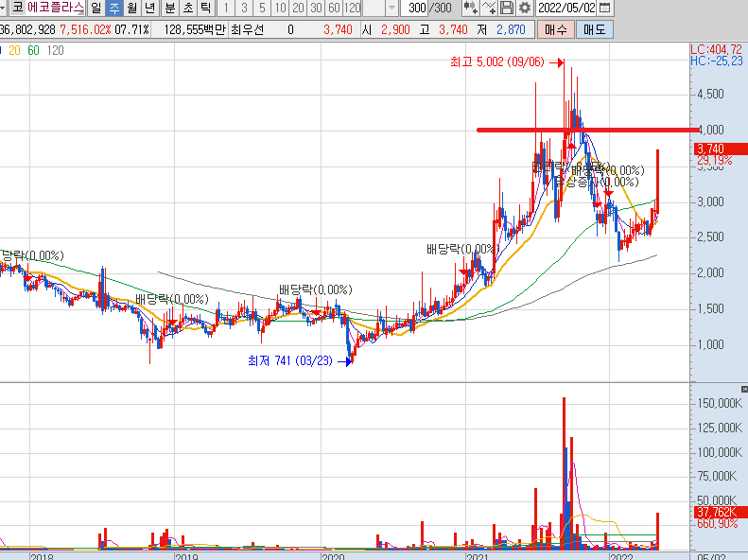This screenshot has height=560, width=748.
Task: Select the weekly (주) chart period
Action: click(114, 8)
